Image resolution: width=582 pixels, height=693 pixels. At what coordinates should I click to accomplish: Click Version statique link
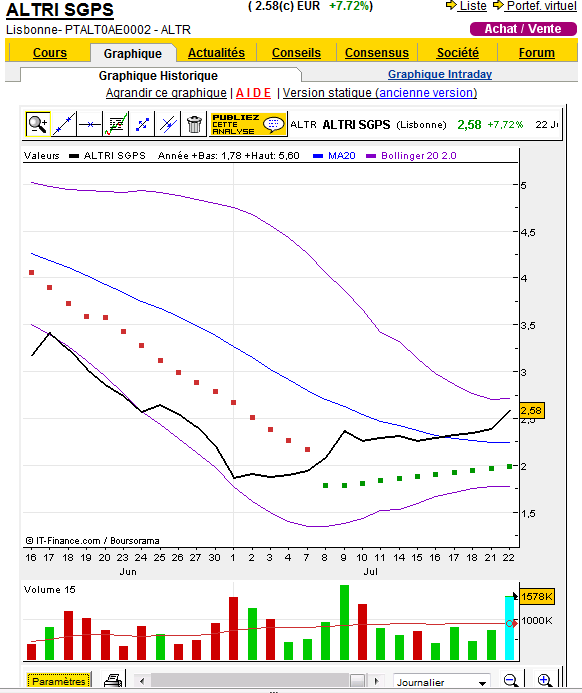pyautogui.click(x=380, y=93)
